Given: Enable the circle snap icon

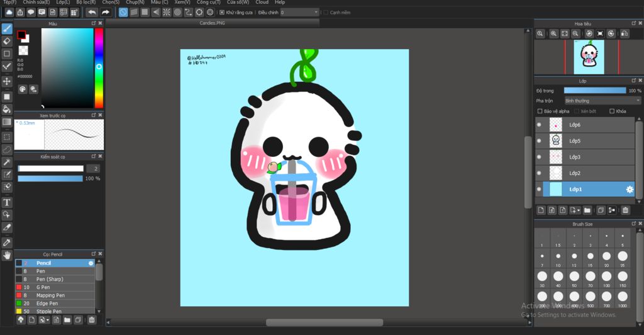Looking at the screenshot, I should click(177, 13).
